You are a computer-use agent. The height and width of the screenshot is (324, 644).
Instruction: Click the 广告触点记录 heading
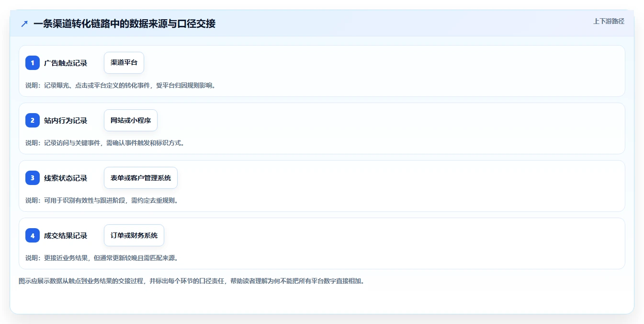tap(66, 63)
